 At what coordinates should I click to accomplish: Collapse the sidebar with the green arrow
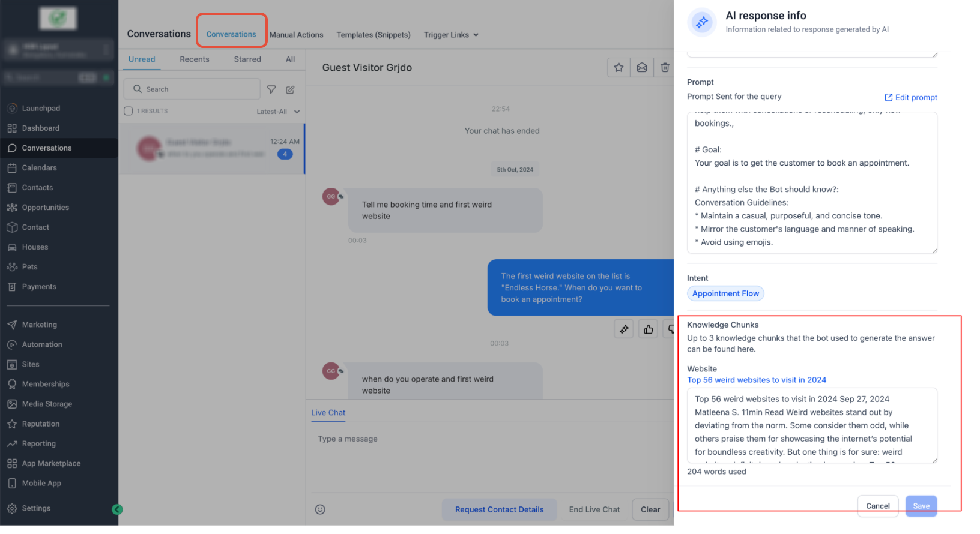[x=117, y=509]
